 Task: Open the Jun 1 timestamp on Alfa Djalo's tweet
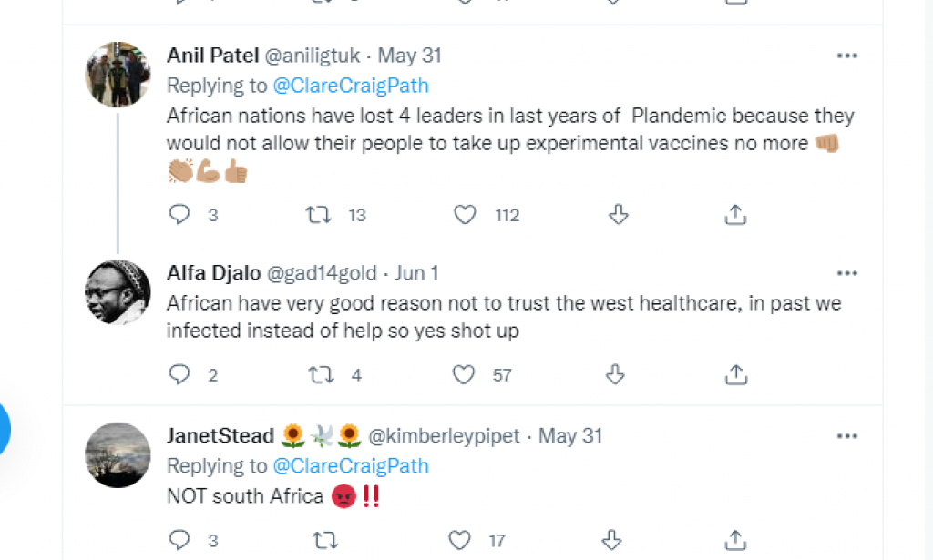pos(416,272)
